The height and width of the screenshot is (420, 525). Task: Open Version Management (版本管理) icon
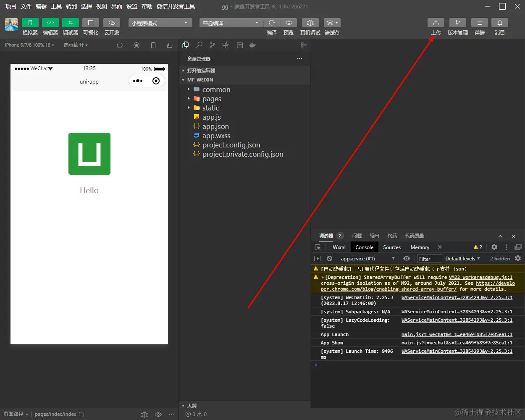457,23
